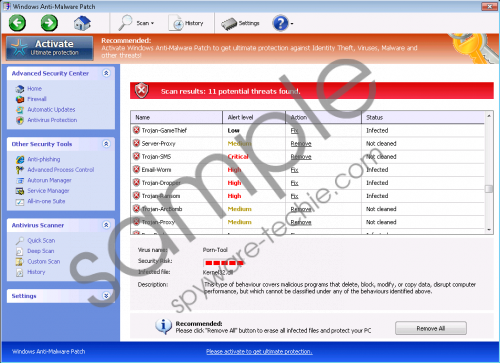Click red X icon beside Trojan-Dropper
The image size is (500, 363).
click(136, 182)
